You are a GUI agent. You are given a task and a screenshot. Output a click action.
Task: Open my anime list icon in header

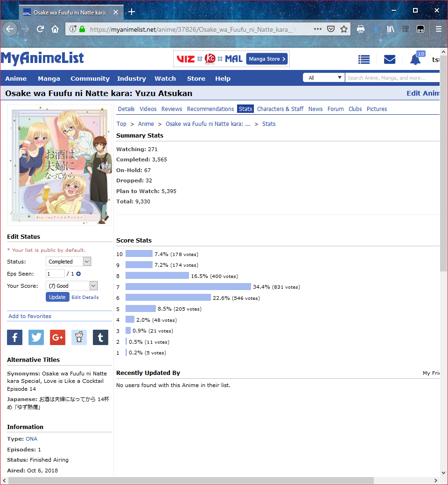click(364, 59)
